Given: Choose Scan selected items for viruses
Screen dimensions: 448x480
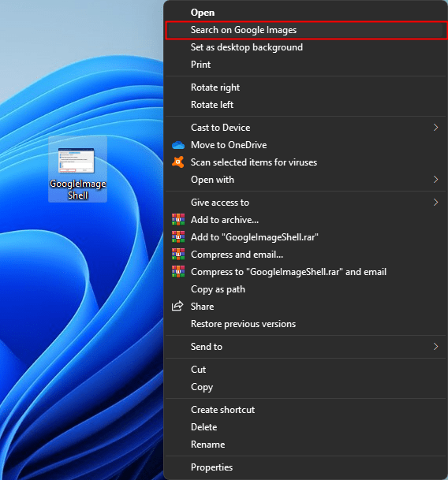Looking at the screenshot, I should pos(305,162).
